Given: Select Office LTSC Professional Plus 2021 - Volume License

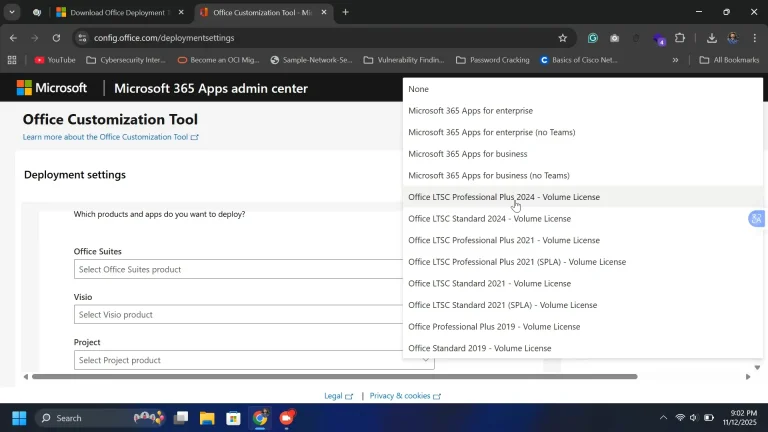Looking at the screenshot, I should point(582,240).
